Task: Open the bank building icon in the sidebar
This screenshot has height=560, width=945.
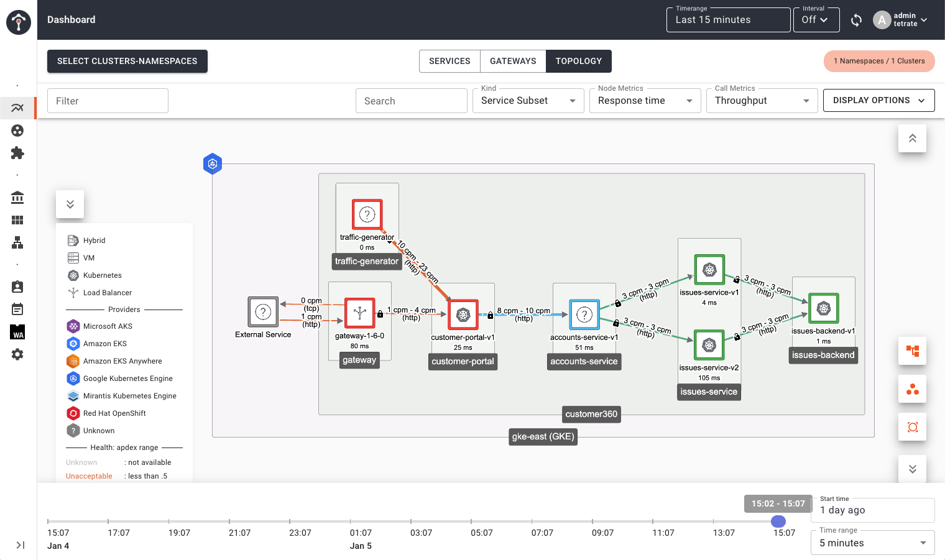Action: [x=17, y=198]
